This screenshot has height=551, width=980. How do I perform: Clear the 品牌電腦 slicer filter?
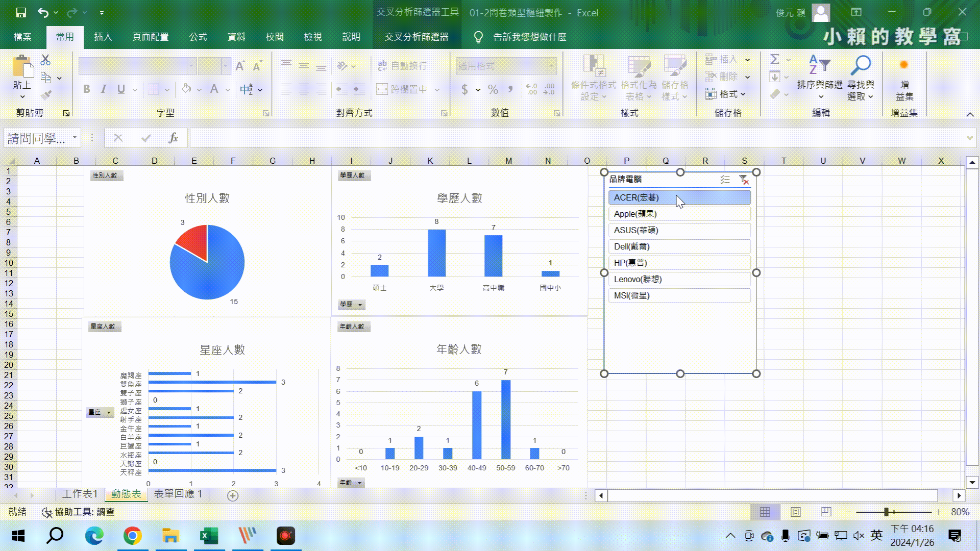pyautogui.click(x=744, y=180)
